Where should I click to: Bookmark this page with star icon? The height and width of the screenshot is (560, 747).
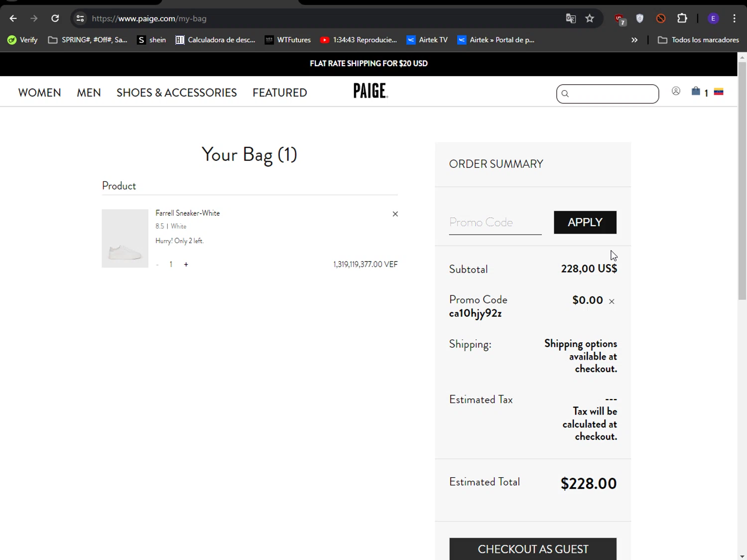point(590,18)
